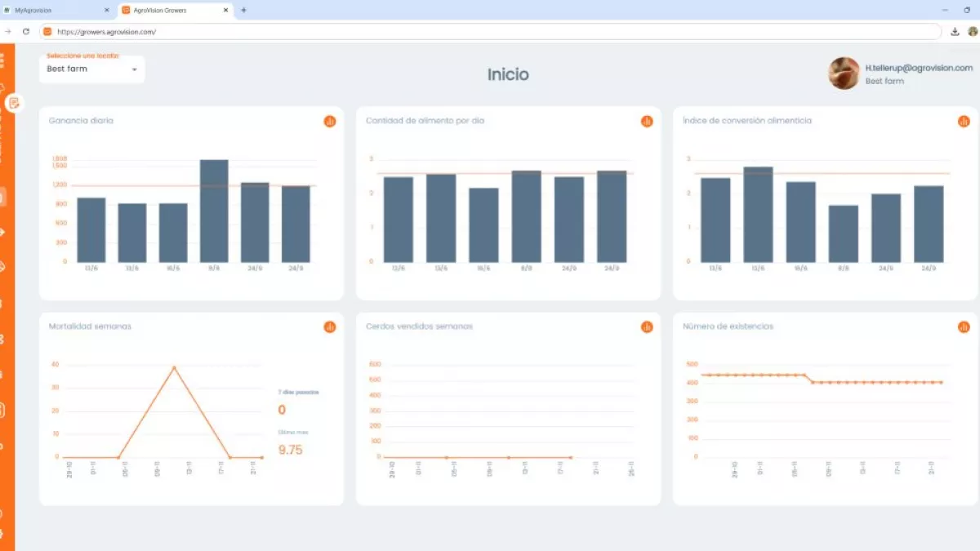Open the Índice de conversión chart icon

coord(964,121)
